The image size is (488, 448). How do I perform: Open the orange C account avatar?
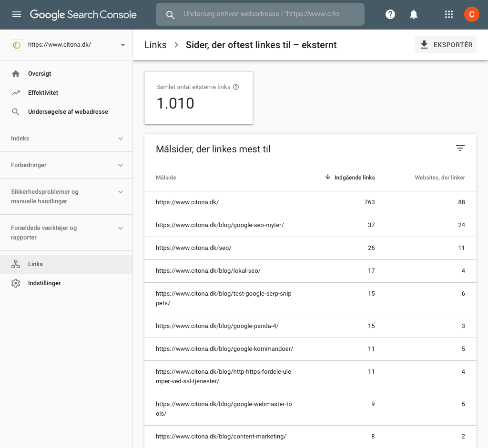[471, 14]
